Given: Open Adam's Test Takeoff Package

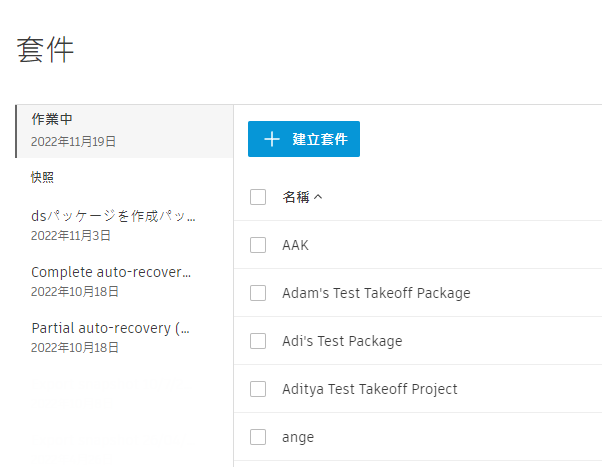Looking at the screenshot, I should tap(376, 293).
